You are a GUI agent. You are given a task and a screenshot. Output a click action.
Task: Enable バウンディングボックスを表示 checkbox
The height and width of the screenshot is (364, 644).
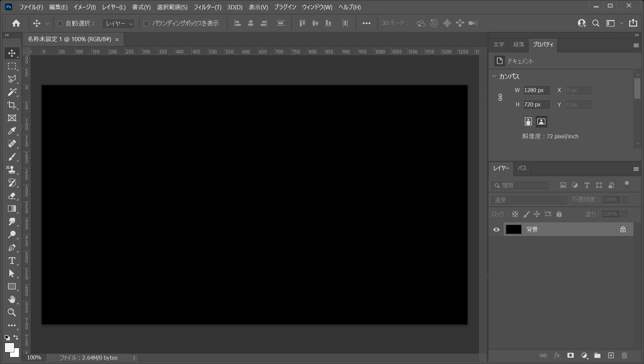(x=146, y=23)
